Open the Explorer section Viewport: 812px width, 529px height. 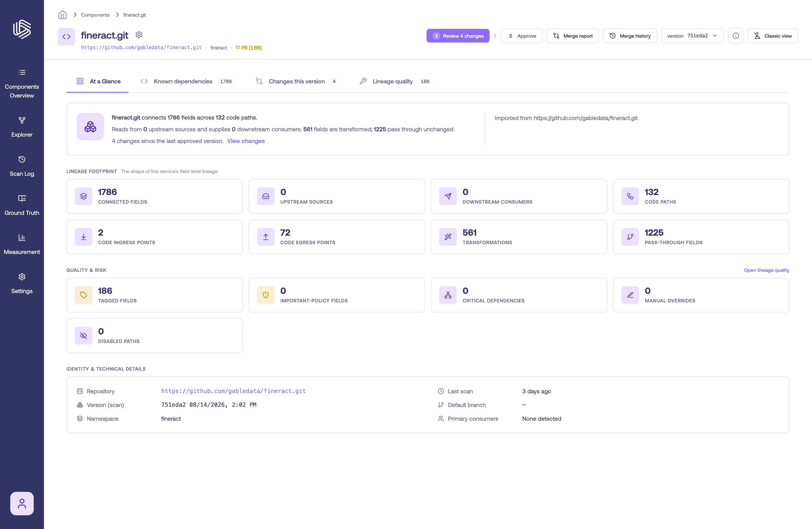tap(22, 127)
